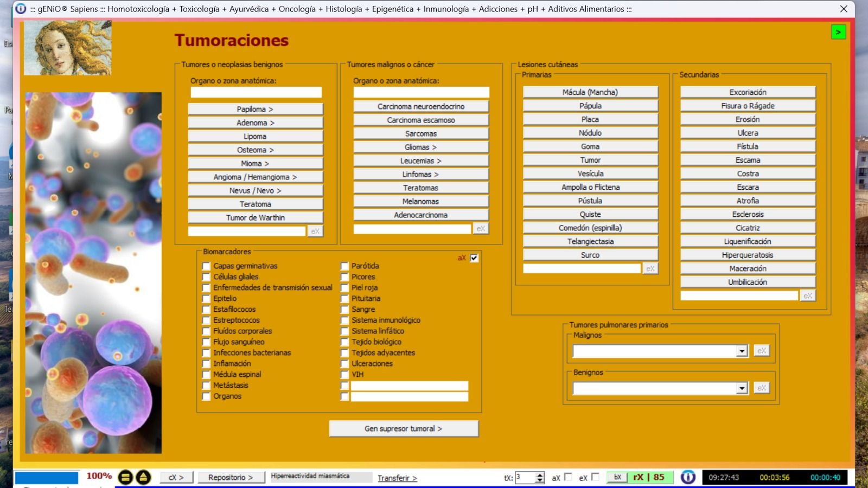This screenshot has width=868, height=488.
Task: Click the round black eject-style icon
Action: (143, 477)
